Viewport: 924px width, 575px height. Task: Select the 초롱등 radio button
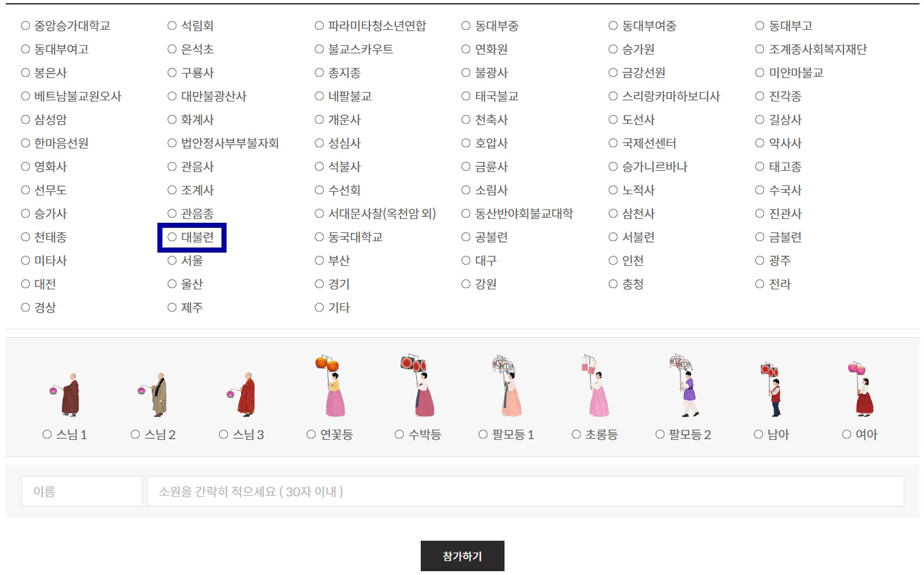(576, 435)
